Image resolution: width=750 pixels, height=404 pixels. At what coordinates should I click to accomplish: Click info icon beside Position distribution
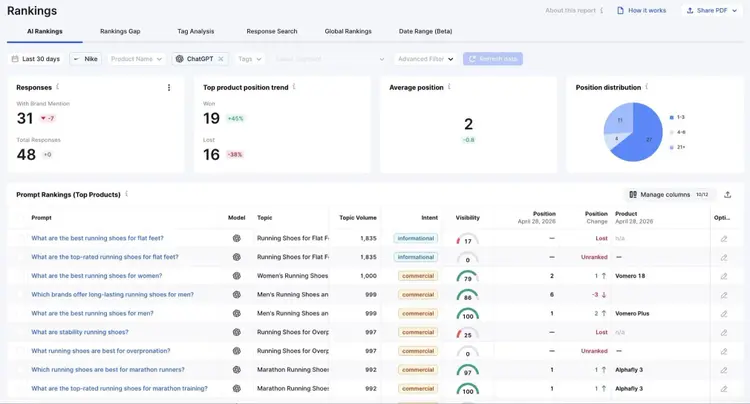point(647,87)
